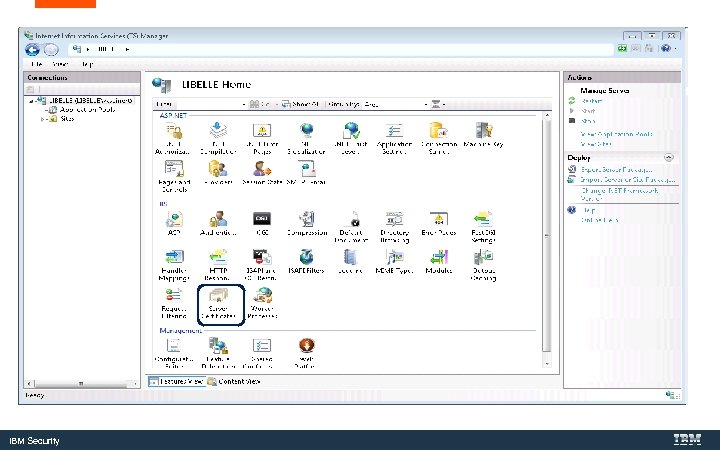Collapse the LIBELLE server node
720x450 pixels.
point(31,101)
